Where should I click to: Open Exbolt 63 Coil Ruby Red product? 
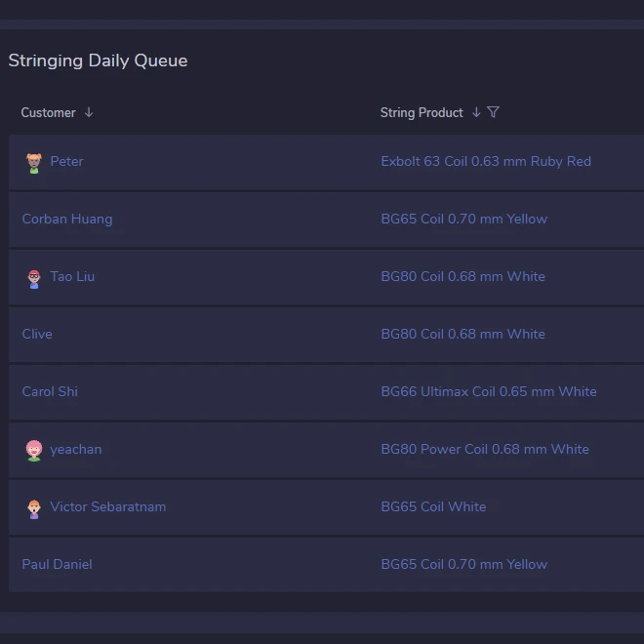[485, 161]
